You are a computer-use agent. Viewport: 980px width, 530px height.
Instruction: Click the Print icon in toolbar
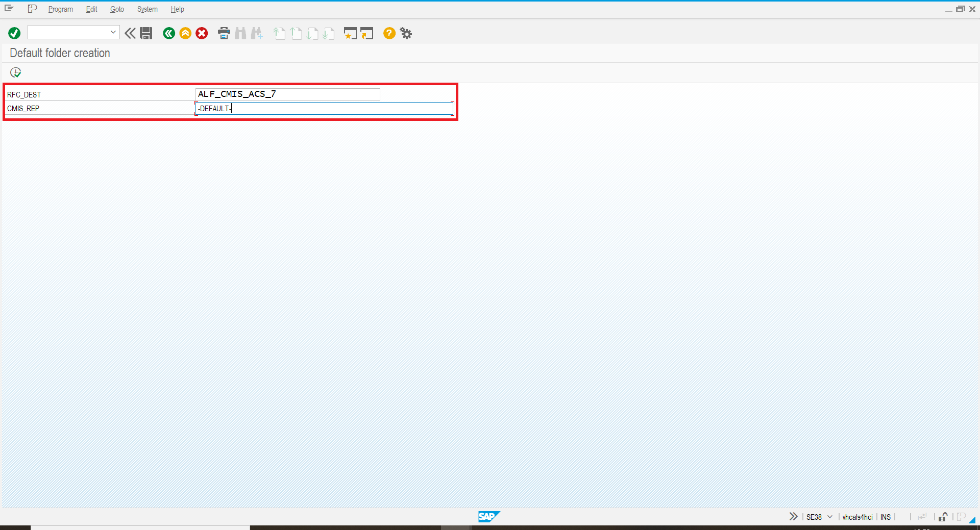224,33
